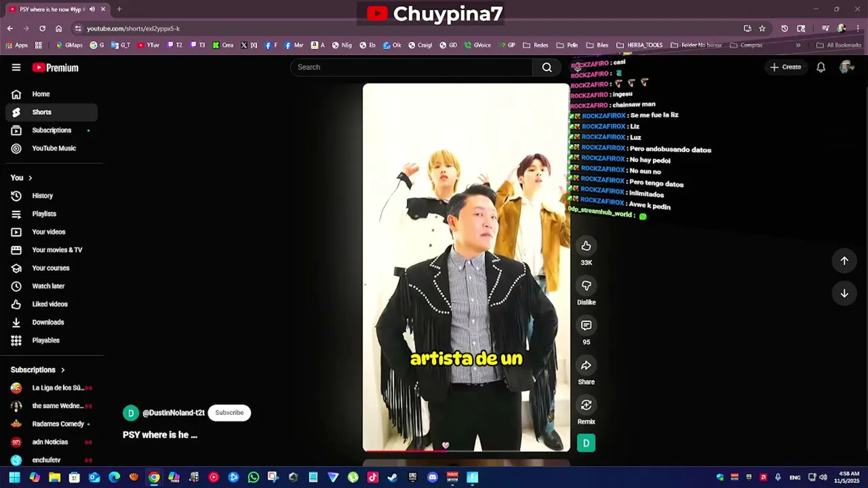The image size is (868, 488).
Task: Open the Create menu
Action: pyautogui.click(x=785, y=67)
